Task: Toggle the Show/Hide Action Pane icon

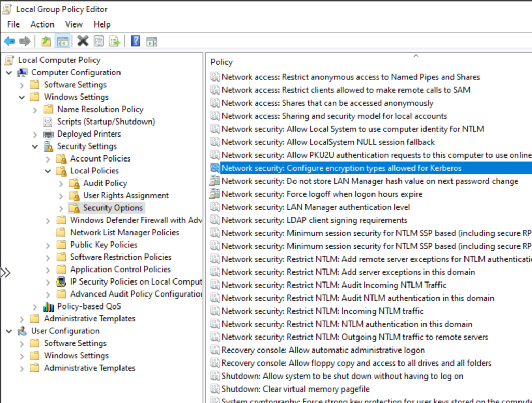Action: [x=152, y=41]
